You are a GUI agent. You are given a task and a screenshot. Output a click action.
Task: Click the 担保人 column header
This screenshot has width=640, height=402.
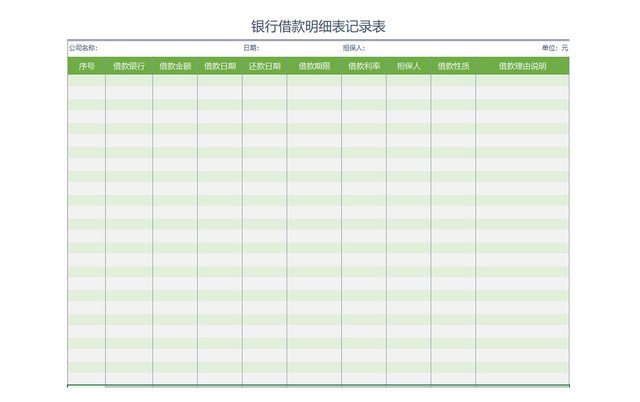[409, 66]
